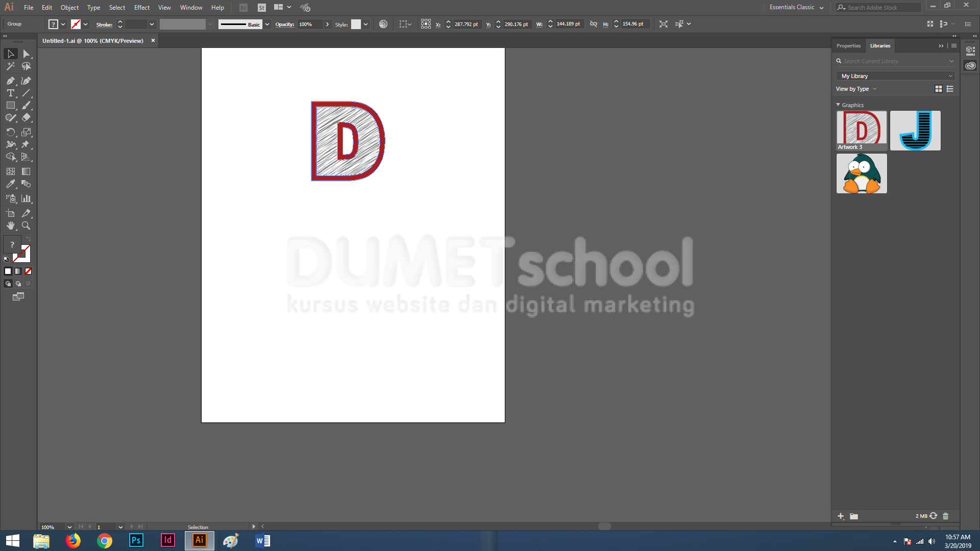Select the Blend tool
This screenshot has height=551, width=980.
point(26,184)
